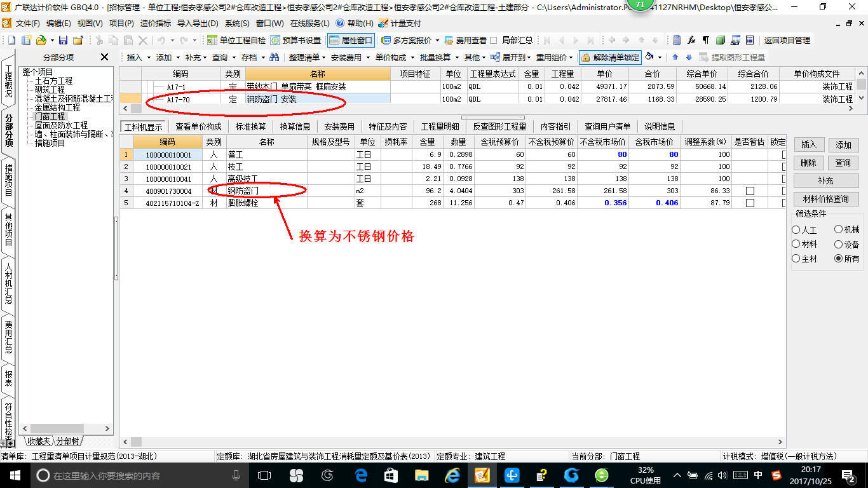The height and width of the screenshot is (488, 868).
Task: Select the 材料 filter radio button
Action: tap(796, 244)
